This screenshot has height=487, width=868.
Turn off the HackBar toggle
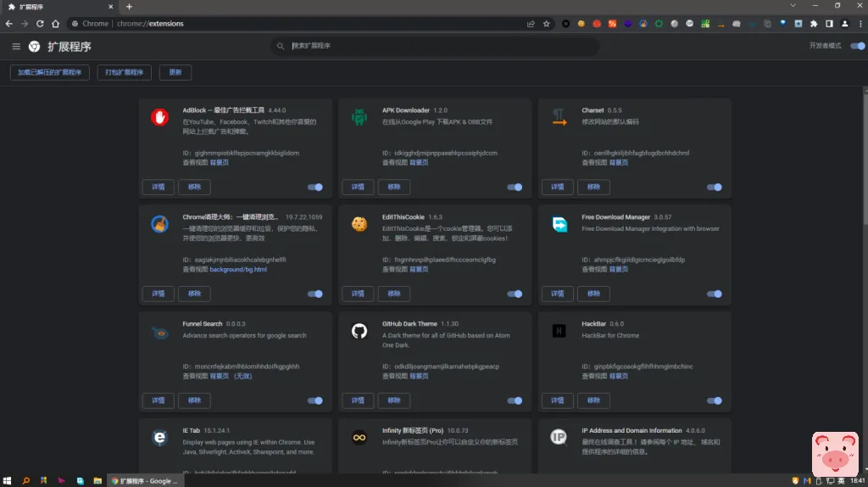tap(714, 400)
